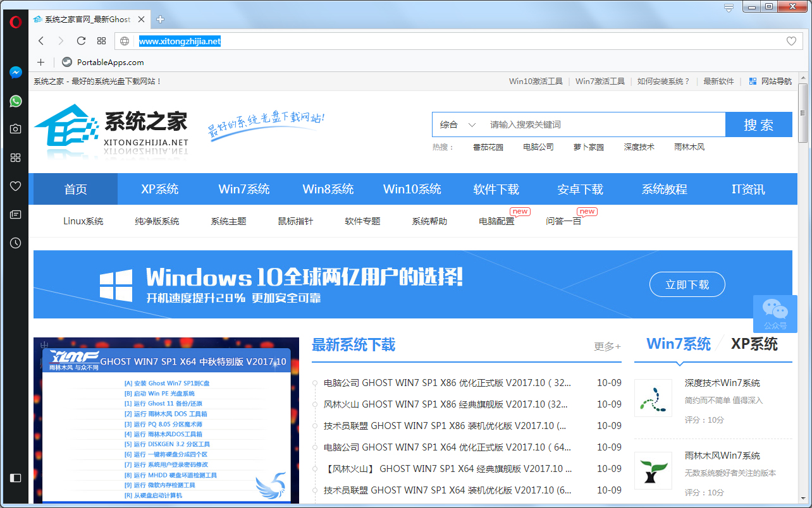812x508 pixels.
Task: Open the IT资讯 navigation item
Action: coord(749,189)
